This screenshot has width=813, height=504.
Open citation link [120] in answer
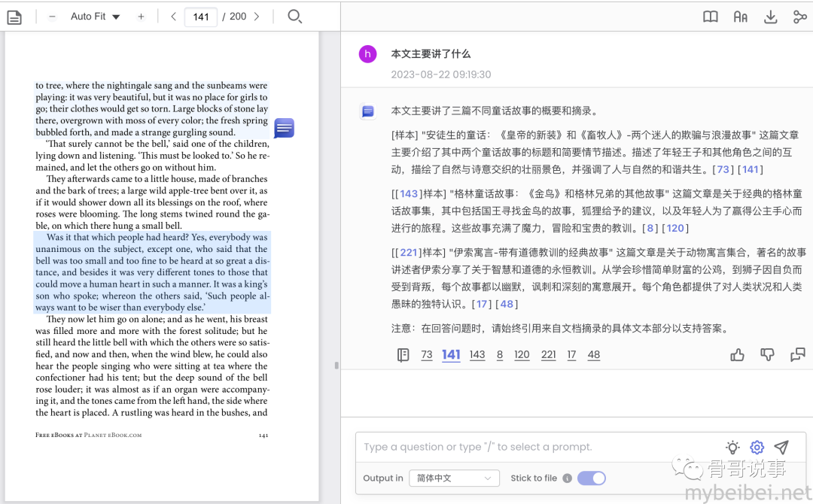click(675, 228)
